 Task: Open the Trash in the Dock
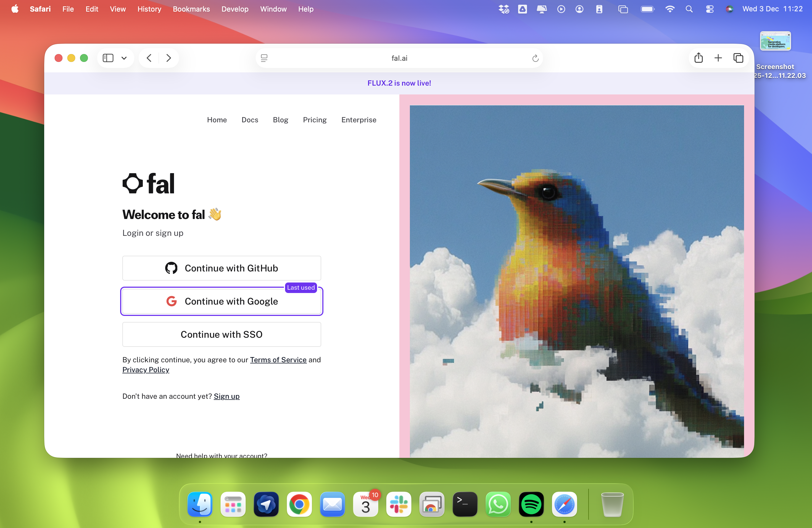point(612,504)
